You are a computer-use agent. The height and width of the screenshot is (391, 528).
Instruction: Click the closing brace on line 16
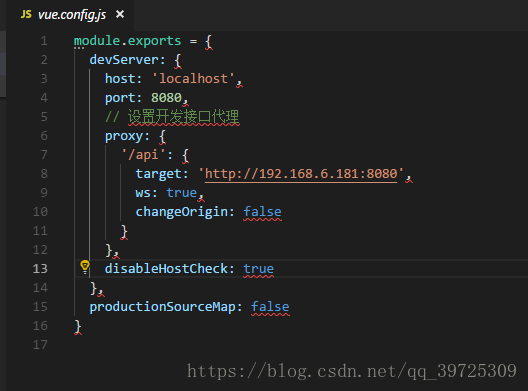pyautogui.click(x=78, y=326)
